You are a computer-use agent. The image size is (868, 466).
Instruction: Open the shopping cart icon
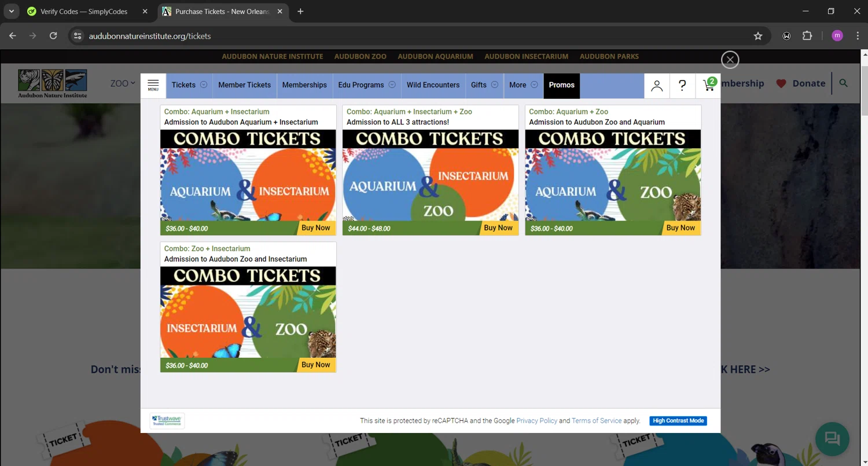pos(709,85)
